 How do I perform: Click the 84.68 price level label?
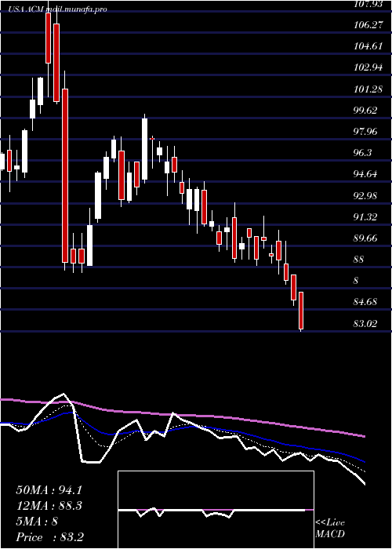point(365,302)
